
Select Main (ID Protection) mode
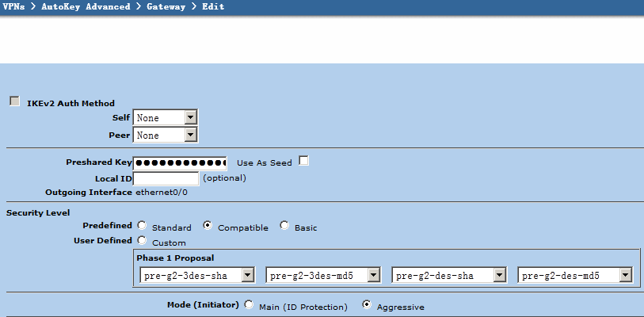(249, 304)
